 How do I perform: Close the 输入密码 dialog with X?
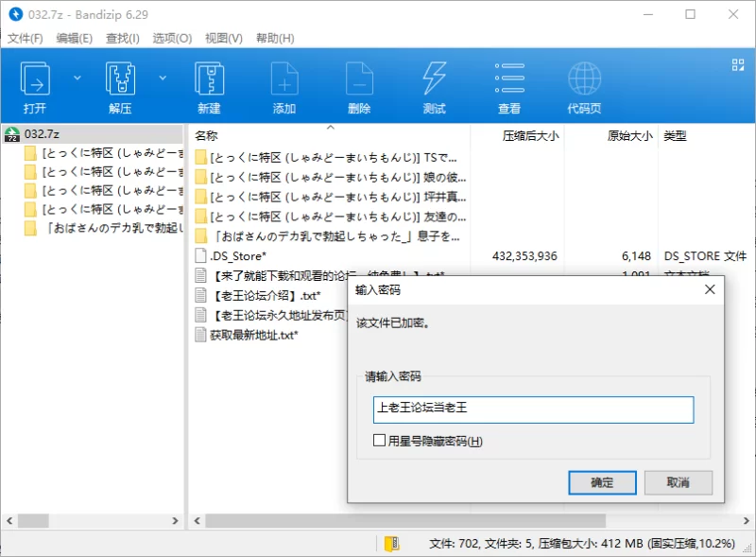click(x=710, y=289)
